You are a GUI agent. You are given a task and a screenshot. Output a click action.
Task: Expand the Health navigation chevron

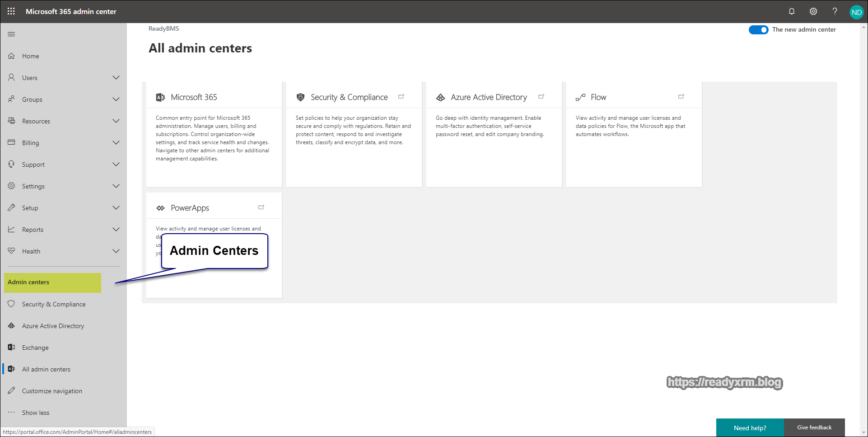(116, 251)
